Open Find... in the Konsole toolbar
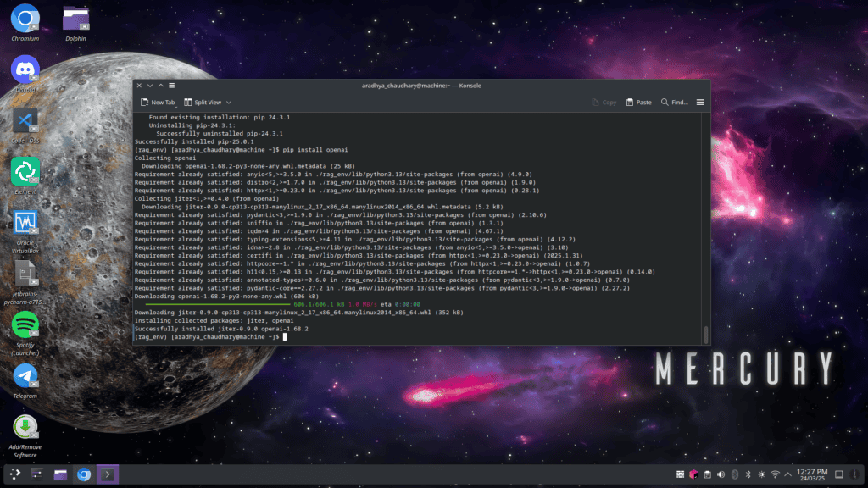868x488 pixels. pyautogui.click(x=674, y=103)
